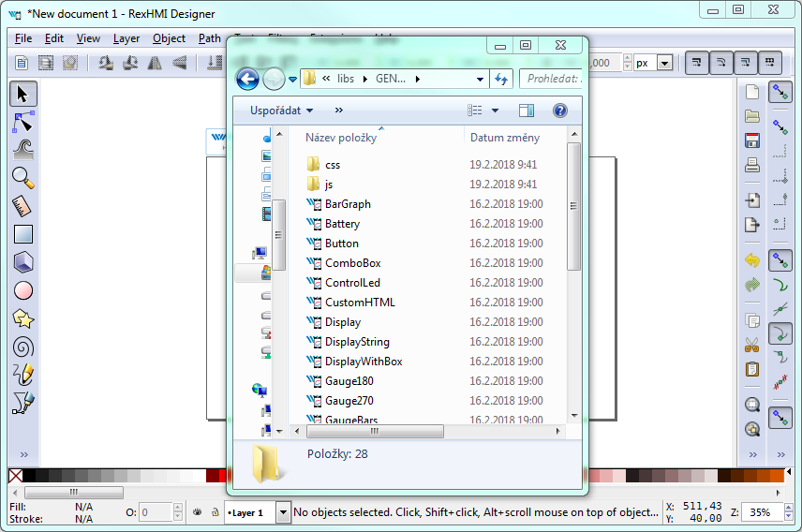Toggle snapping at top of snap bar

point(780,92)
